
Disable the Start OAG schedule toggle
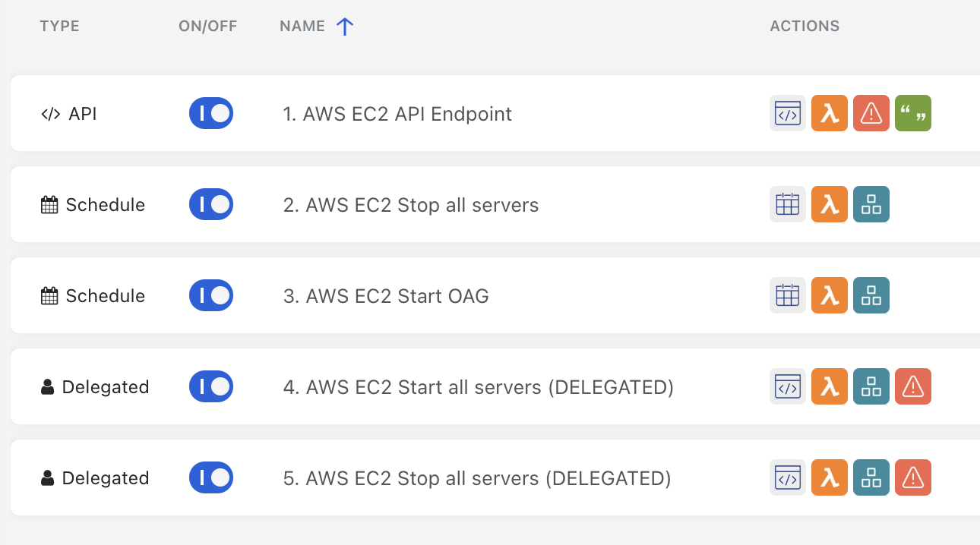point(210,296)
